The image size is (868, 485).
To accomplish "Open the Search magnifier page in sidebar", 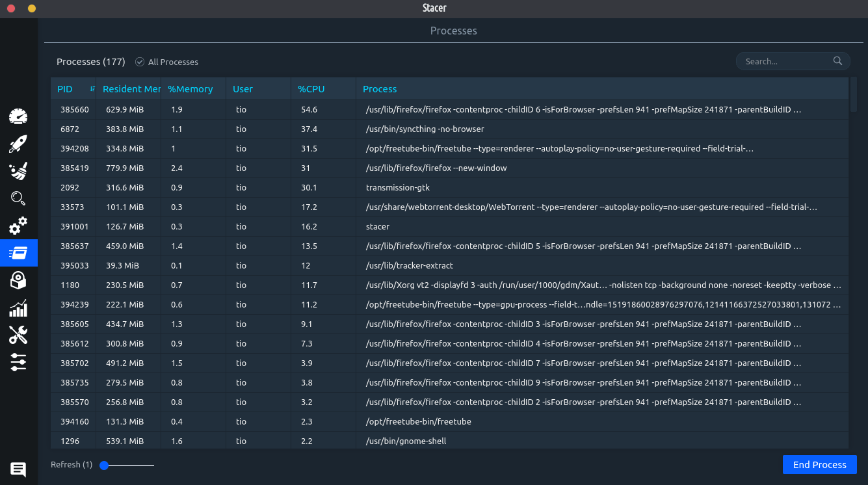I will (18, 198).
